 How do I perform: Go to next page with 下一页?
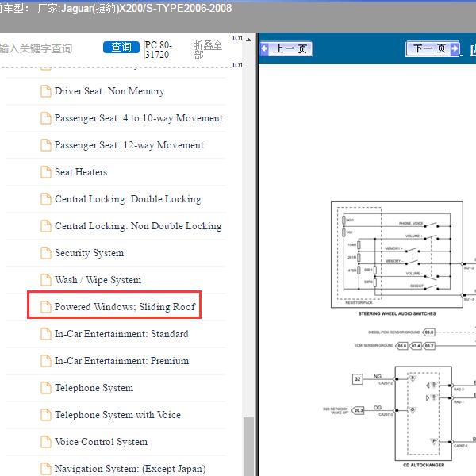coord(432,48)
